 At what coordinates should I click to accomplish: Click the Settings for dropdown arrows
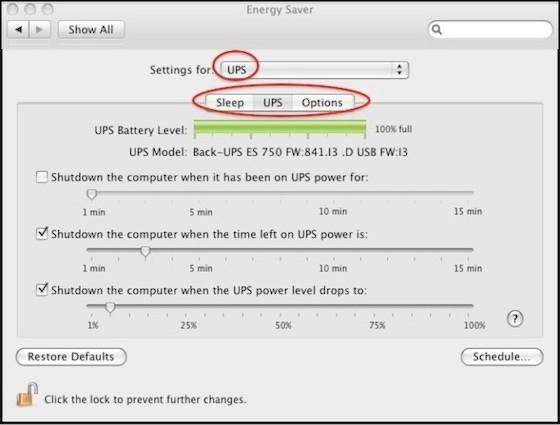[399, 69]
